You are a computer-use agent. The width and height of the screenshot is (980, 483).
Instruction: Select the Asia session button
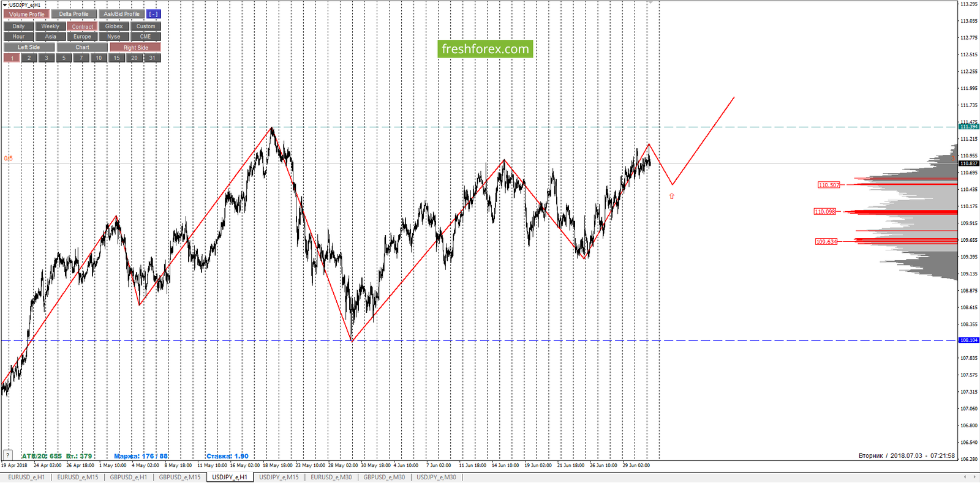[x=50, y=37]
